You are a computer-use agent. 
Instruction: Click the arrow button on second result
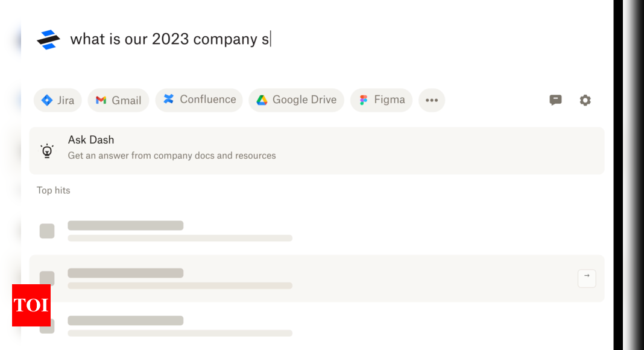[x=587, y=279]
